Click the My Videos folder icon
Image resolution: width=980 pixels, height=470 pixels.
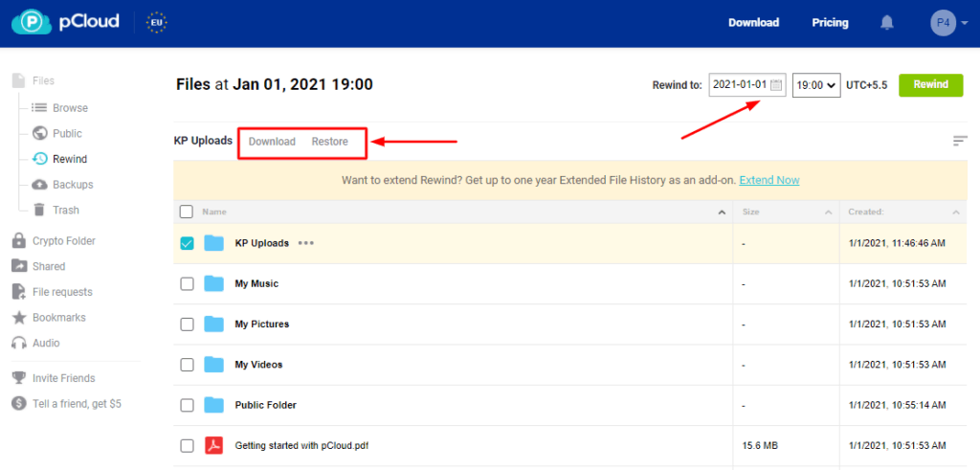coord(213,365)
